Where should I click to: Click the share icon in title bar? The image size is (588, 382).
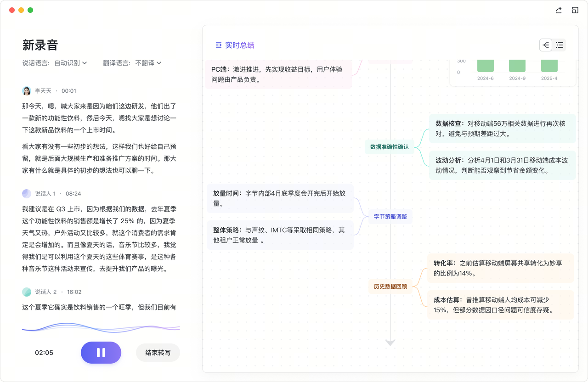click(x=559, y=10)
